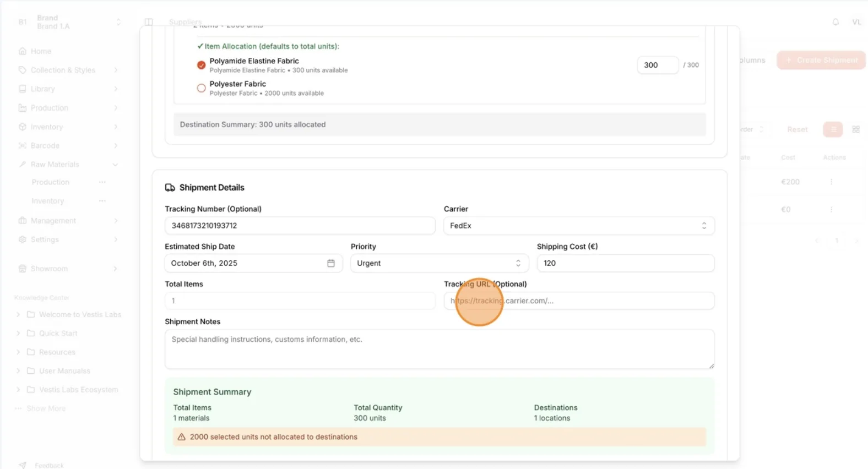
Task: Toggle the sidebar panel icon
Action: click(x=149, y=22)
